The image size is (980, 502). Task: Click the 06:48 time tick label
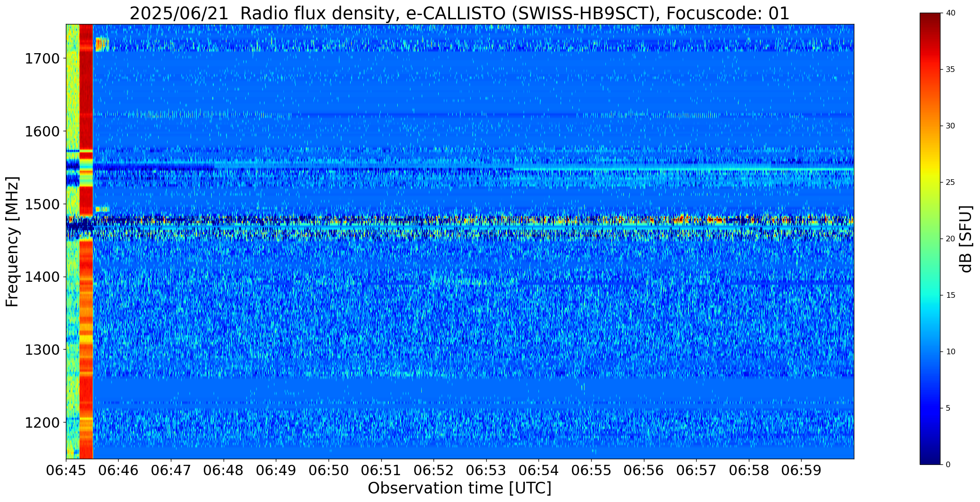[x=224, y=470]
